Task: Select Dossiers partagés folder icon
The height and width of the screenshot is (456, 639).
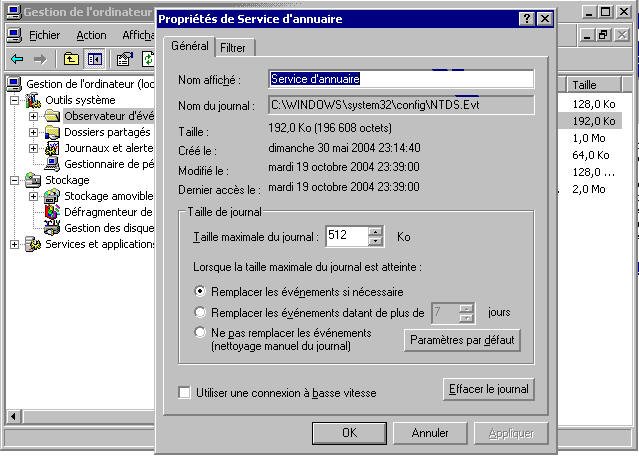Action: [x=53, y=132]
